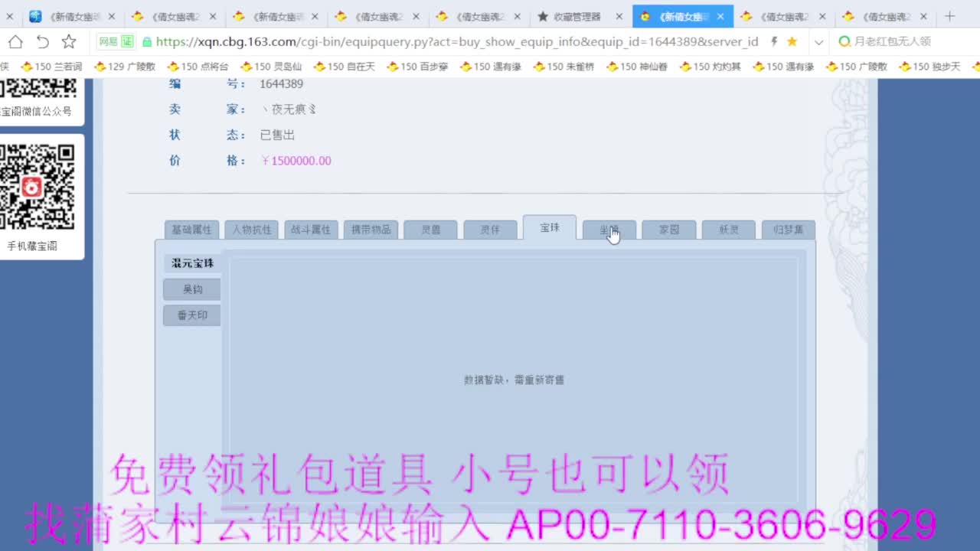
Task: Show the 家园 tab
Action: click(669, 230)
